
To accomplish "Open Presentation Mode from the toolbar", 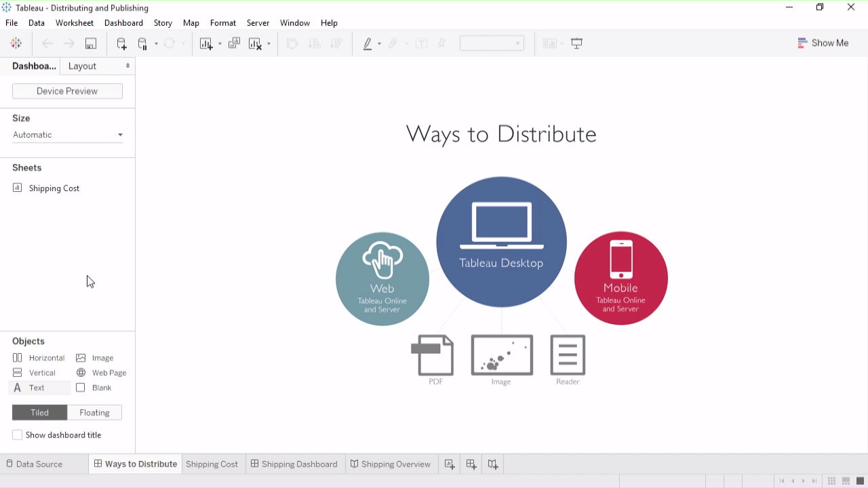I will (577, 43).
